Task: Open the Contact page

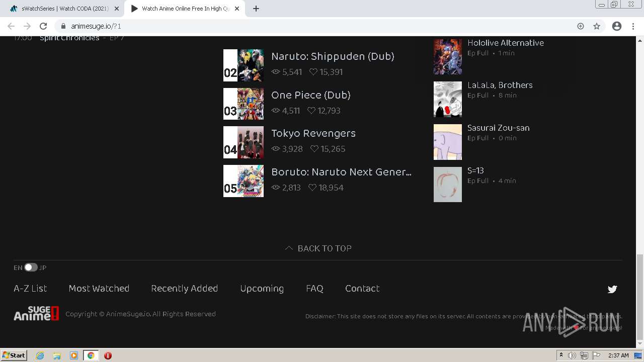Action: pyautogui.click(x=362, y=288)
